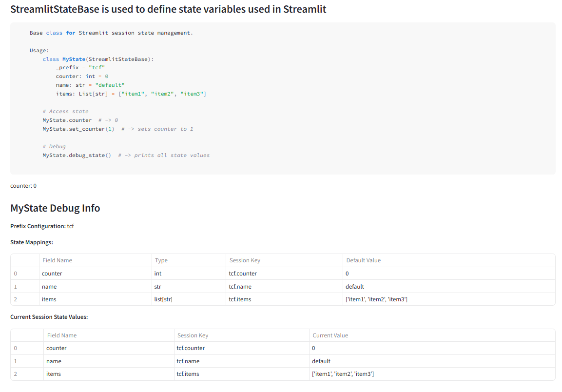Click the Field Name header in State Mappings table
The height and width of the screenshot is (392, 562).
(96, 260)
